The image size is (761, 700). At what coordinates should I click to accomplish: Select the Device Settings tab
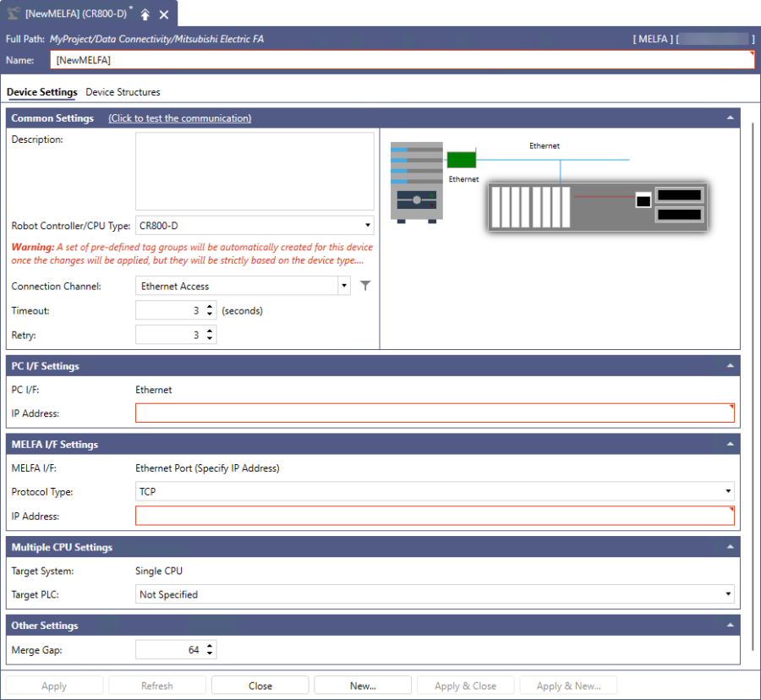click(x=41, y=92)
